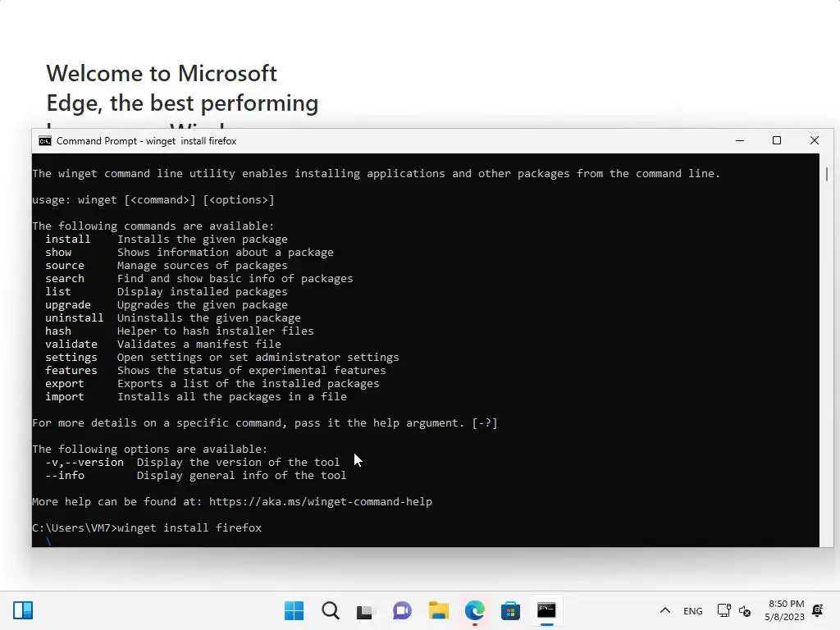Click the 'source' command row
Viewport: 840px width, 630px height.
[x=166, y=266]
